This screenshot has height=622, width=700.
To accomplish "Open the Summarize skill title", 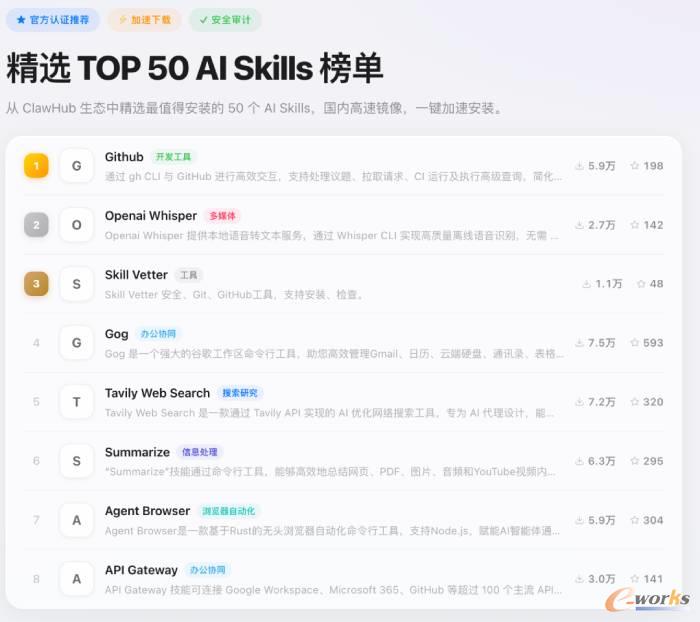I will [x=137, y=452].
